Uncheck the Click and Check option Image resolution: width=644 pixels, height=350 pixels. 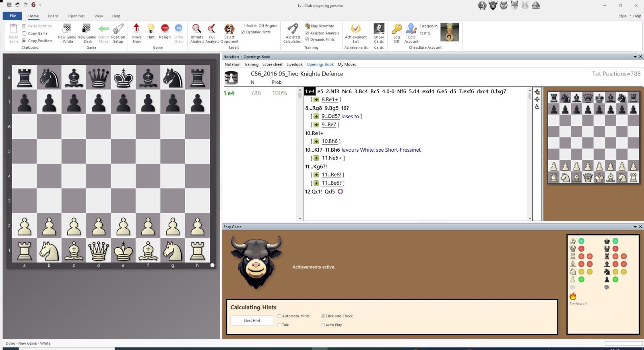pos(323,316)
